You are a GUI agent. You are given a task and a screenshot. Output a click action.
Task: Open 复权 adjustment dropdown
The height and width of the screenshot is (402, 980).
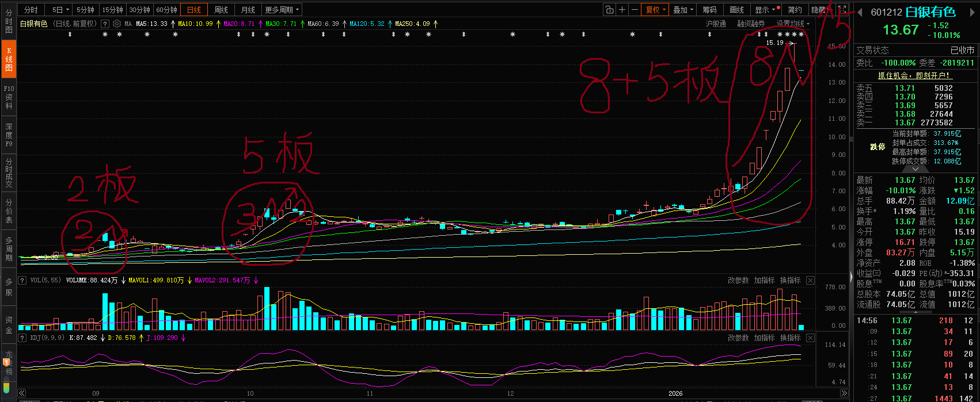[x=656, y=10]
